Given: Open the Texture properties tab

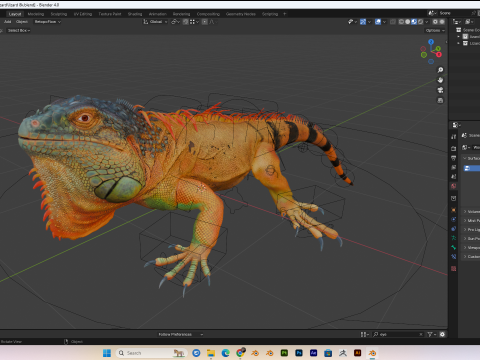Looking at the screenshot, I should [454, 269].
